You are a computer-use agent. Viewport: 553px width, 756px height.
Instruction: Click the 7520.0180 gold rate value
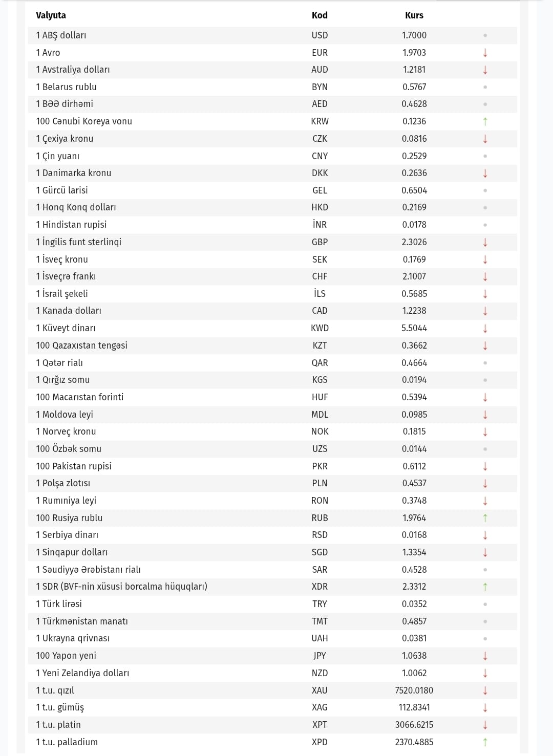tap(414, 690)
